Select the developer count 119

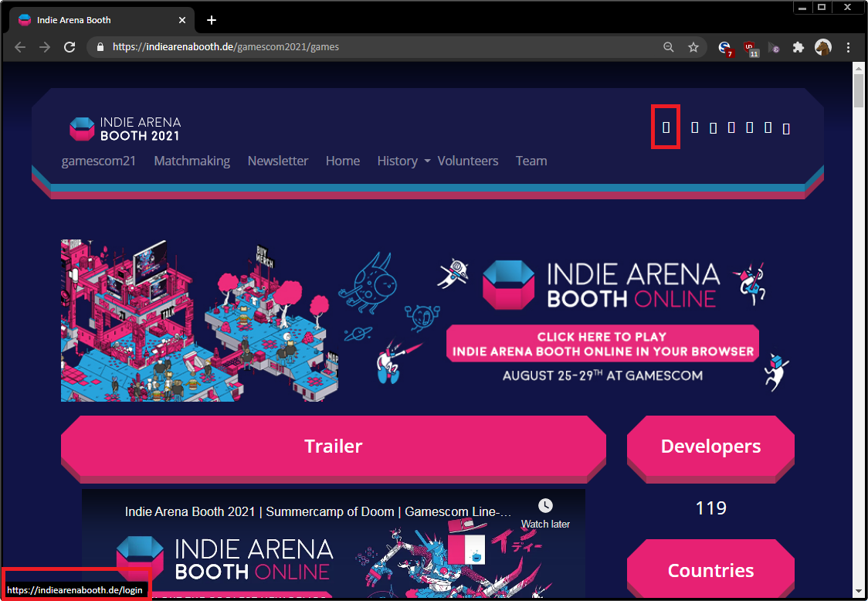pyautogui.click(x=710, y=508)
